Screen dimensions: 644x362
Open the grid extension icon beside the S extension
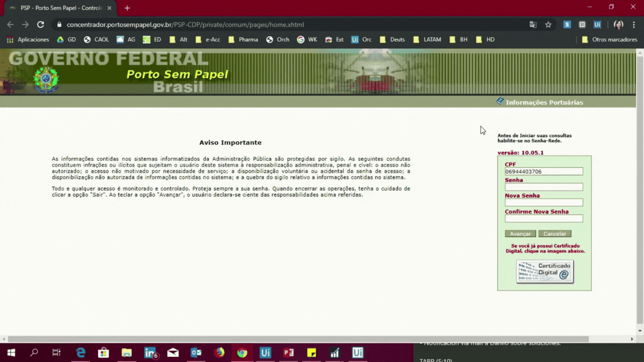pyautogui.click(x=582, y=25)
